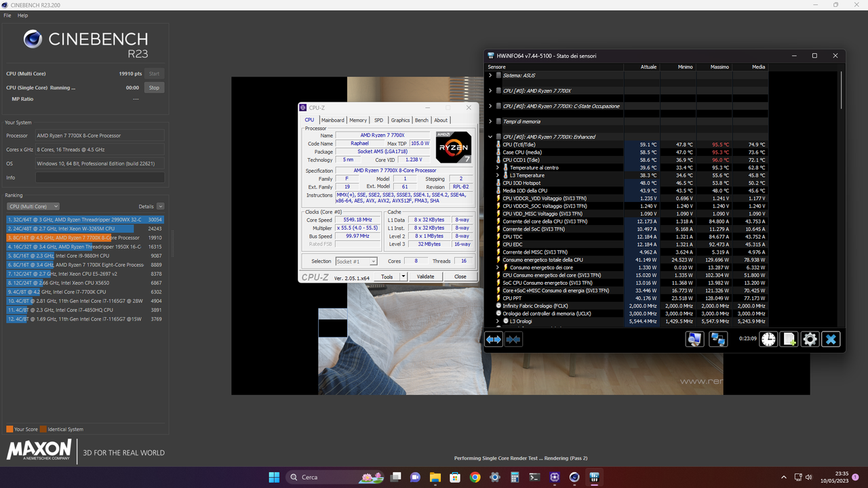This screenshot has width=868, height=488.
Task: Expand the Sistema: ASUS sensor group
Action: pyautogui.click(x=490, y=75)
